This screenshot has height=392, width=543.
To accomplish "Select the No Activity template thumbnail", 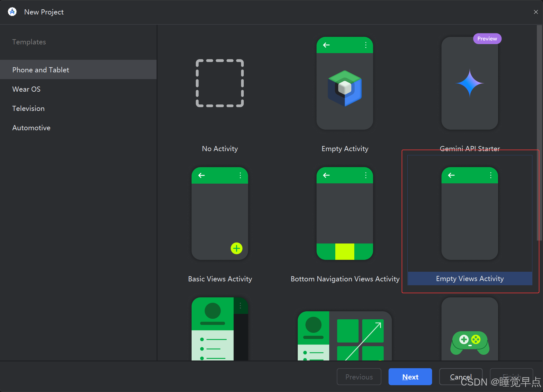I will click(220, 83).
